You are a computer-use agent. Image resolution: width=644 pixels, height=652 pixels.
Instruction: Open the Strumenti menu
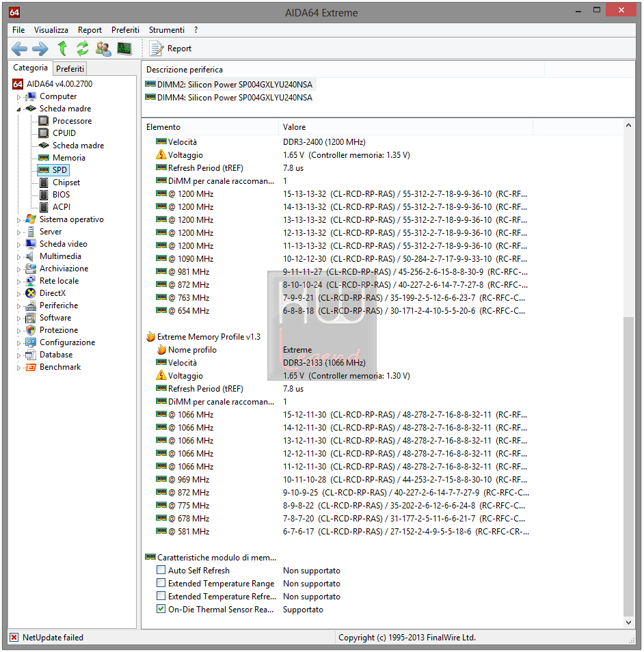166,30
